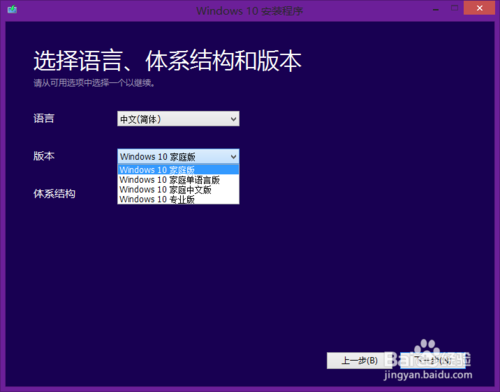This screenshot has width=500, height=392.
Task: Open the 语言 (language) dropdown
Action: point(178,119)
